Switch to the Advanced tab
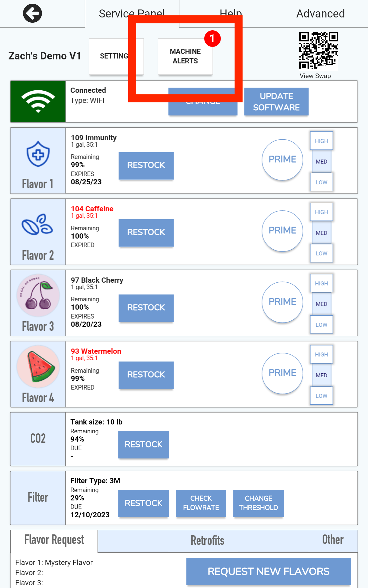Screen dimensions: 368x588 [320, 13]
